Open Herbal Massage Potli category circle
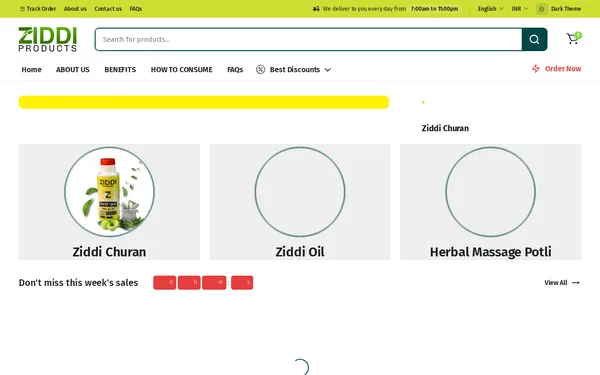This screenshot has width=600, height=375. point(490,192)
